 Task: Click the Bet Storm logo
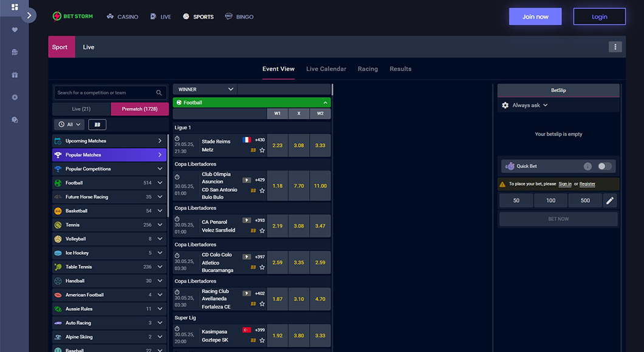tap(73, 16)
